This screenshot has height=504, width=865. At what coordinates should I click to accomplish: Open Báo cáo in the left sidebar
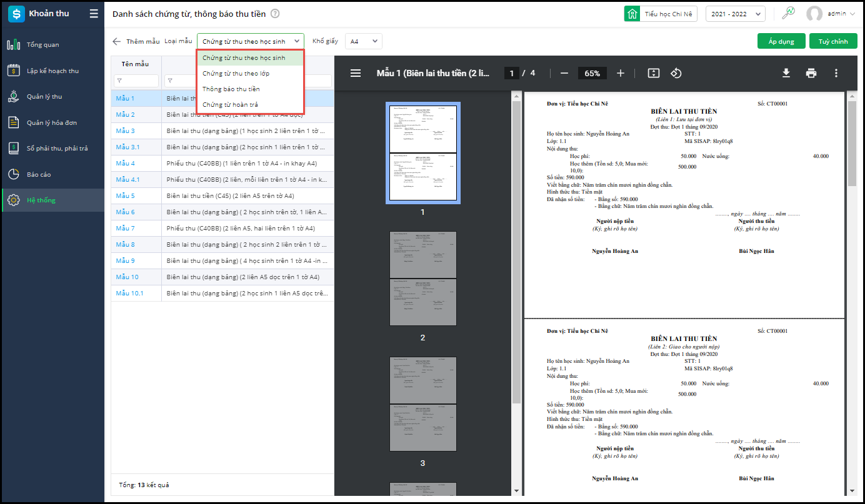click(39, 175)
